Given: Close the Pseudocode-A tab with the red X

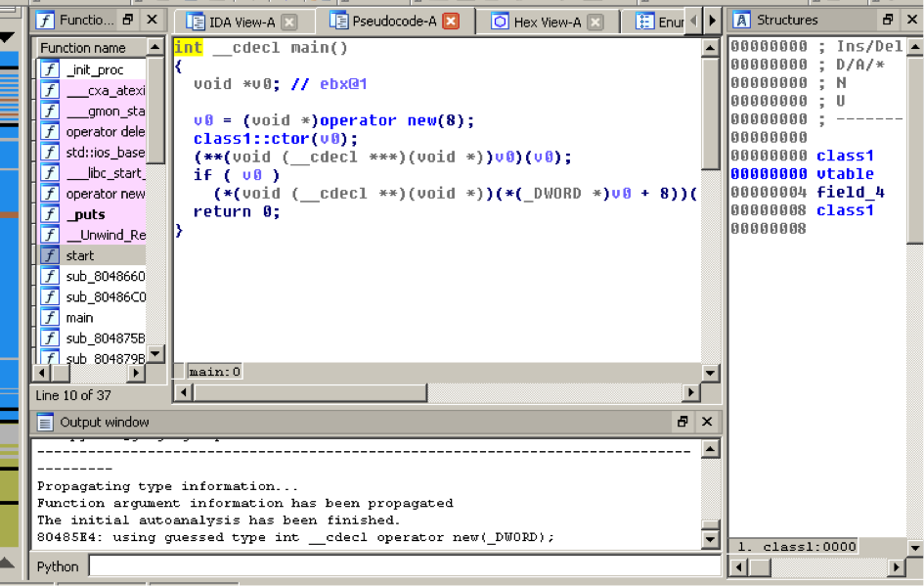Looking at the screenshot, I should tap(451, 22).
